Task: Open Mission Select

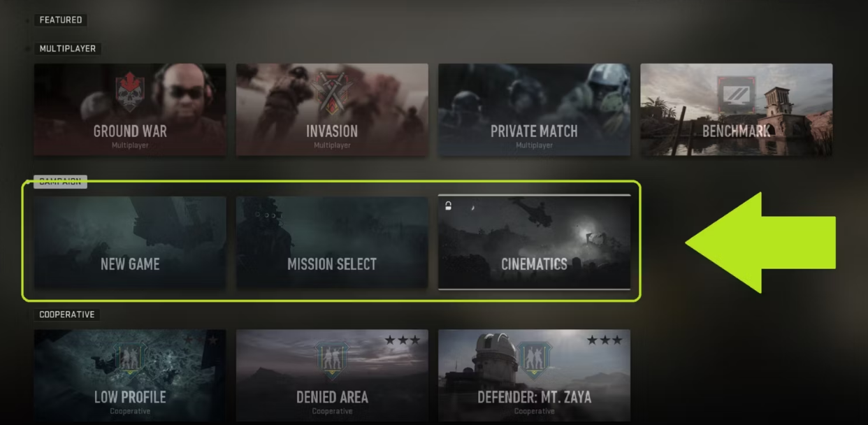Action: click(x=332, y=242)
